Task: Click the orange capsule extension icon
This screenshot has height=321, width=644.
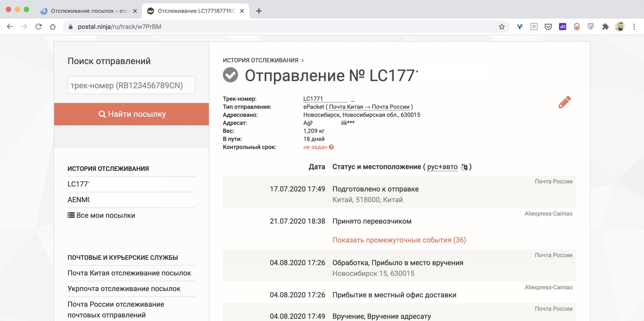Action: pos(577,27)
